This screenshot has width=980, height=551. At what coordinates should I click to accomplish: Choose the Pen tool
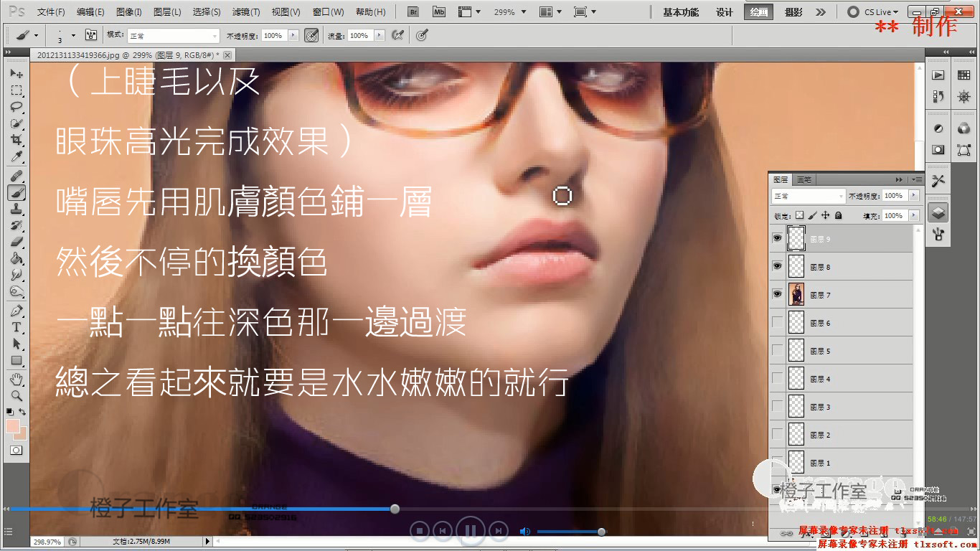(x=17, y=311)
